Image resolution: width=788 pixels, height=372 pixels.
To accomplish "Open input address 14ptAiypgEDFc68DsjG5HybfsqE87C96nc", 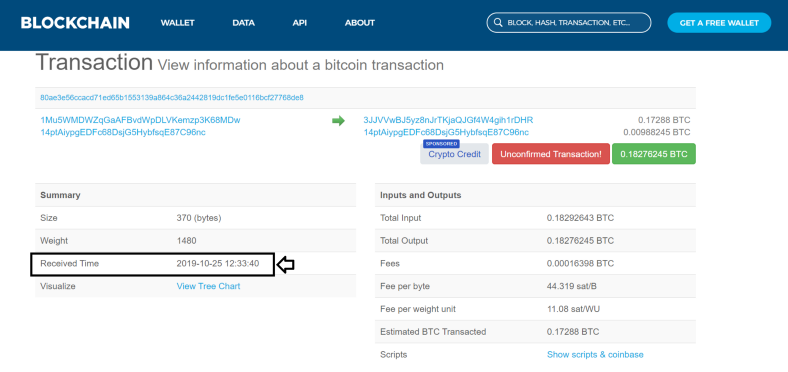I will point(123,132).
